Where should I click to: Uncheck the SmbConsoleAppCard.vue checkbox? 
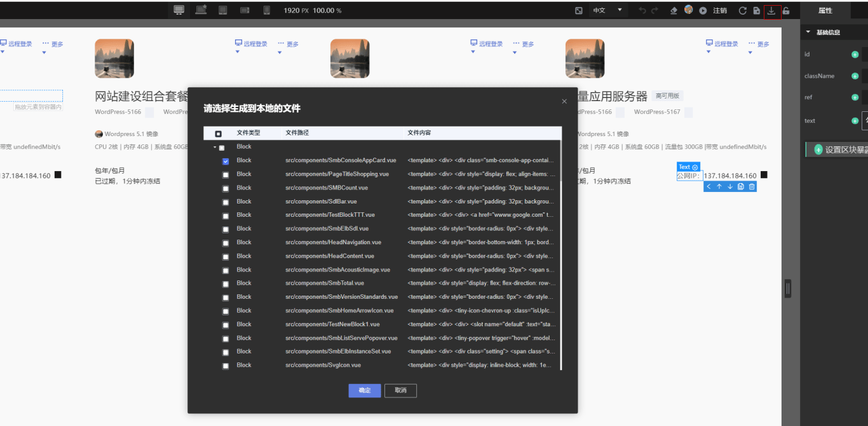(226, 161)
